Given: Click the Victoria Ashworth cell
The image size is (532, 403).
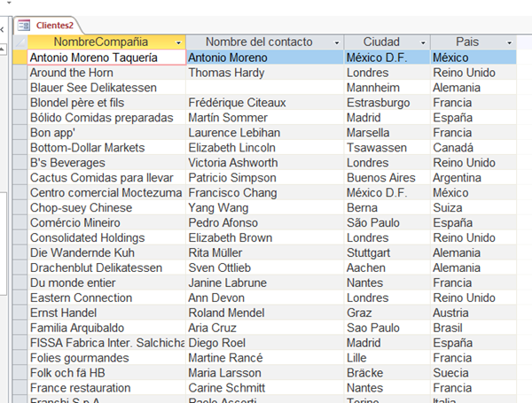Looking at the screenshot, I should coord(265,163).
